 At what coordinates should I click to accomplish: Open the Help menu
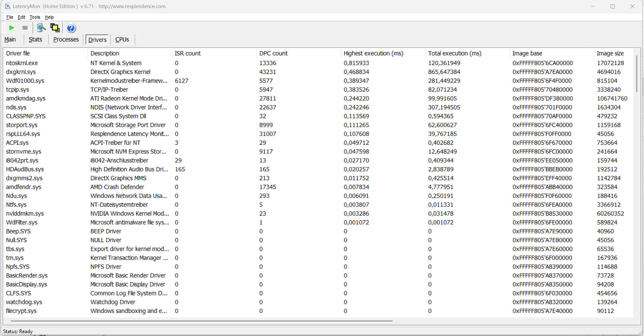[49, 17]
